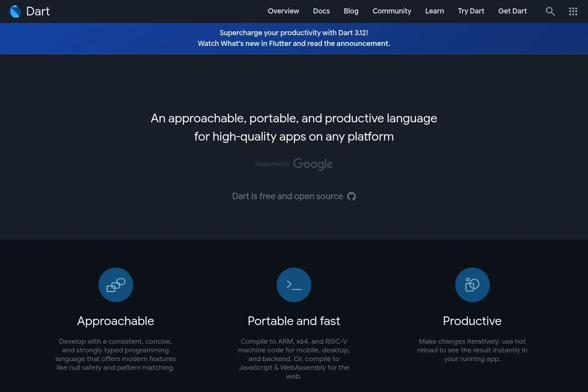
Task: Select Learn in the top navigation
Action: (x=435, y=11)
